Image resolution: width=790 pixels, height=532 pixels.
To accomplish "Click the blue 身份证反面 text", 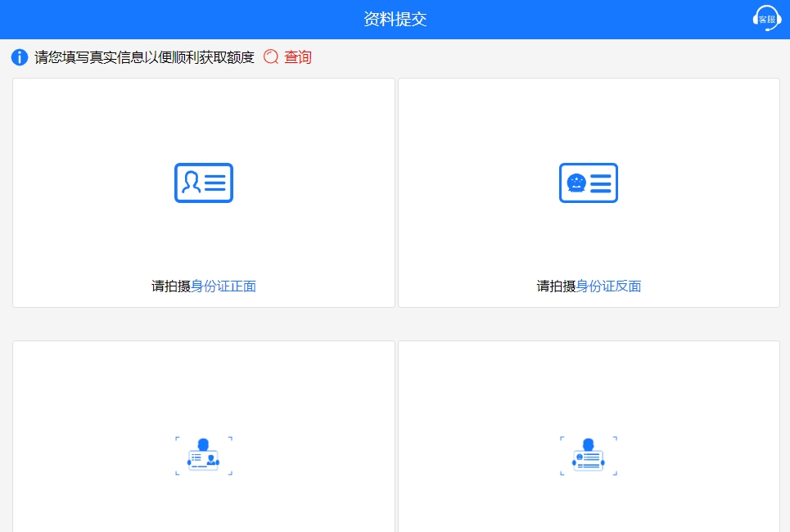I will tap(608, 286).
